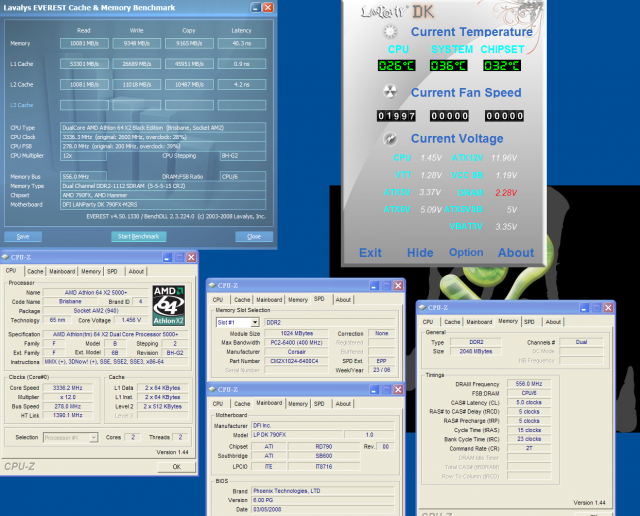Switch to Memory tab in CPU-Z CPU window
Image resolution: width=640 pixels, height=516 pixels.
click(x=91, y=271)
